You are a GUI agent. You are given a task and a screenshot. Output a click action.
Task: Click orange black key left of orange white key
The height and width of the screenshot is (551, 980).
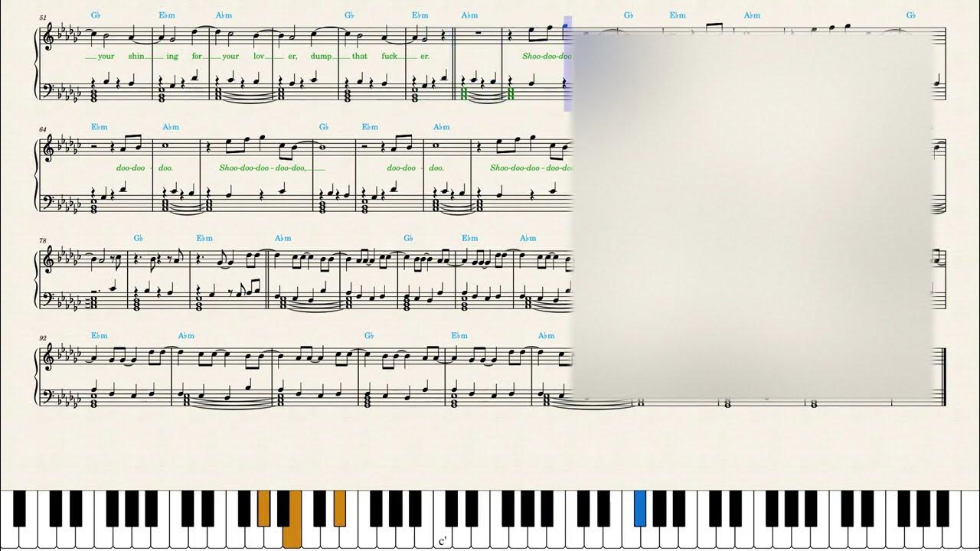click(x=263, y=508)
